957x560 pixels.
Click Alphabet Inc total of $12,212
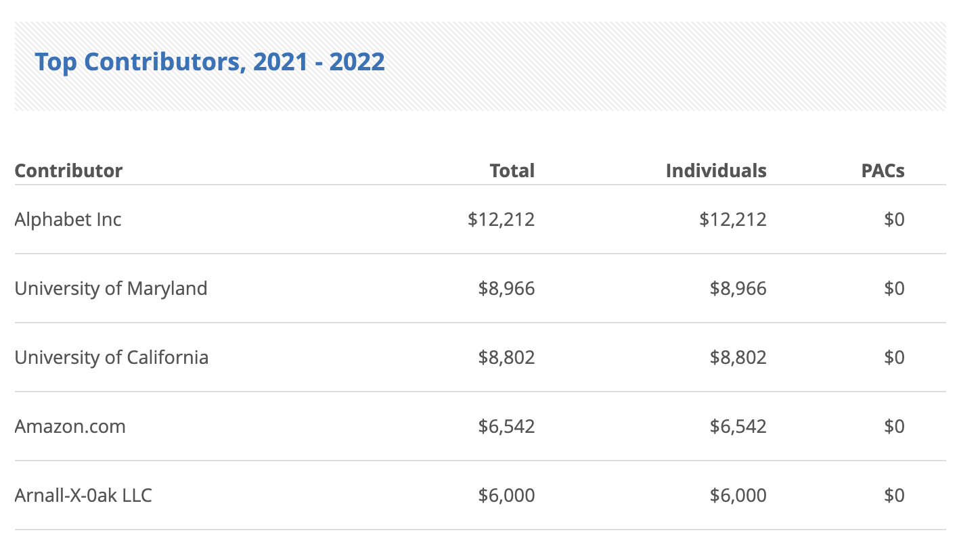pyautogui.click(x=501, y=219)
